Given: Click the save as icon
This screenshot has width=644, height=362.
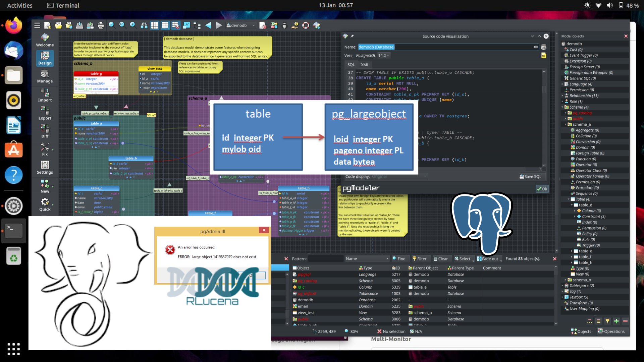Looking at the screenshot, I should click(x=90, y=25).
